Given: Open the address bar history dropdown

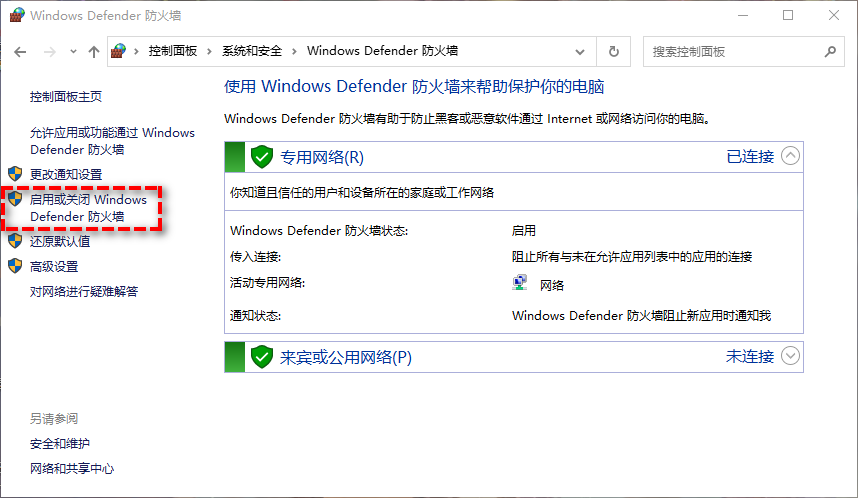Looking at the screenshot, I should 580,52.
